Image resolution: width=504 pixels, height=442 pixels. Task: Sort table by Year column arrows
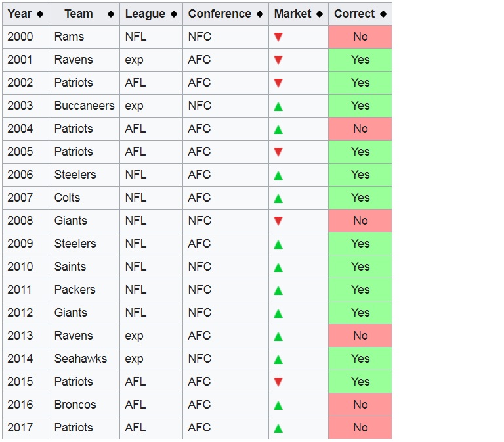click(x=40, y=14)
